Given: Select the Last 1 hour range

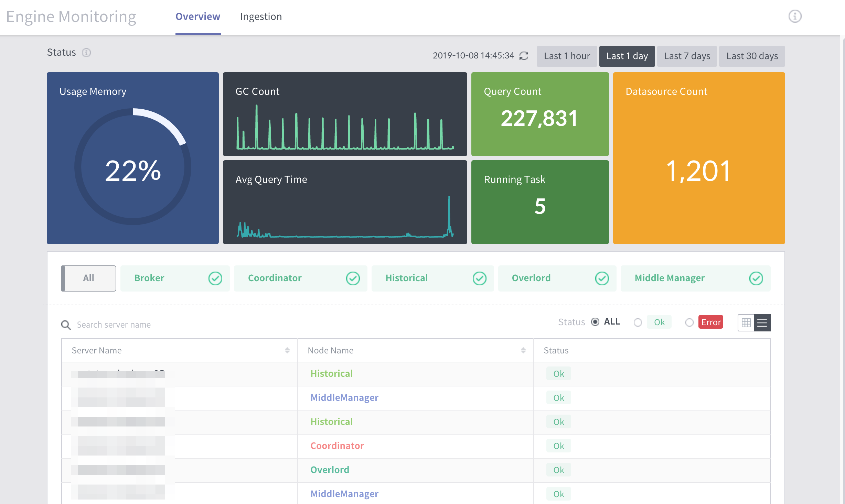Looking at the screenshot, I should tap(567, 56).
